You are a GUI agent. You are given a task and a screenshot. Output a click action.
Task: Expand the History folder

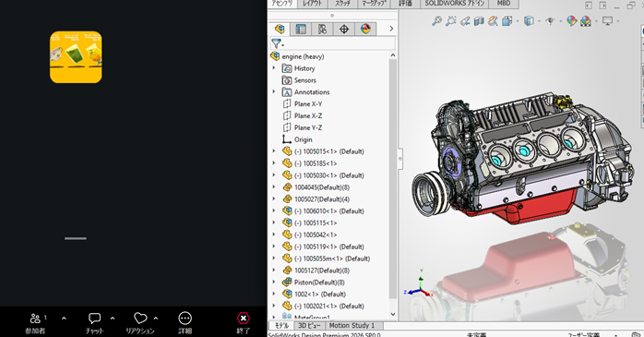coord(274,67)
